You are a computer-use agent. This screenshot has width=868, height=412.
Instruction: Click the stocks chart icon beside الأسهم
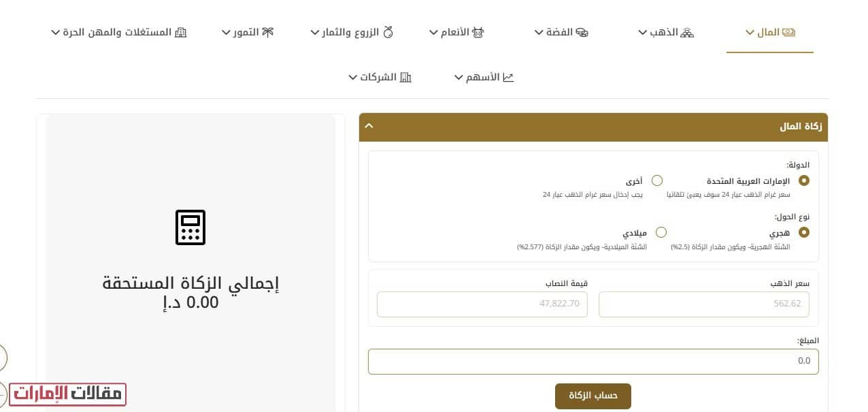coord(509,76)
